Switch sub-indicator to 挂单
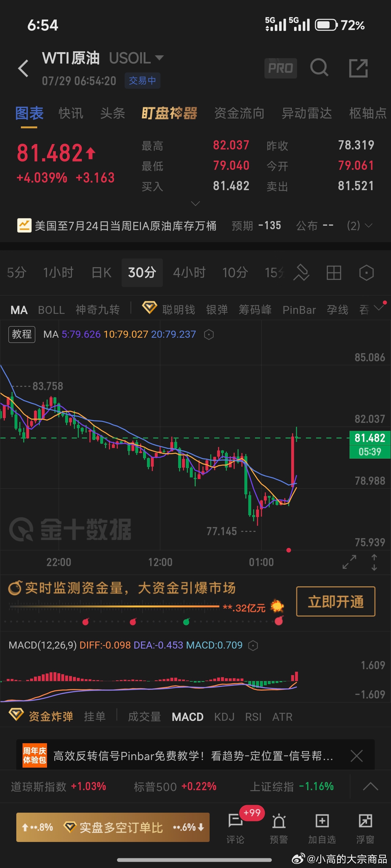 pyautogui.click(x=95, y=717)
